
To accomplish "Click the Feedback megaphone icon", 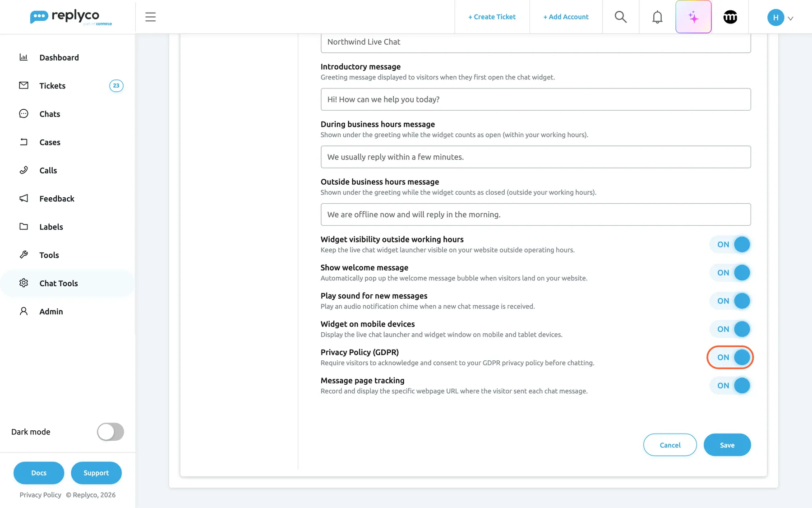I will point(23,198).
